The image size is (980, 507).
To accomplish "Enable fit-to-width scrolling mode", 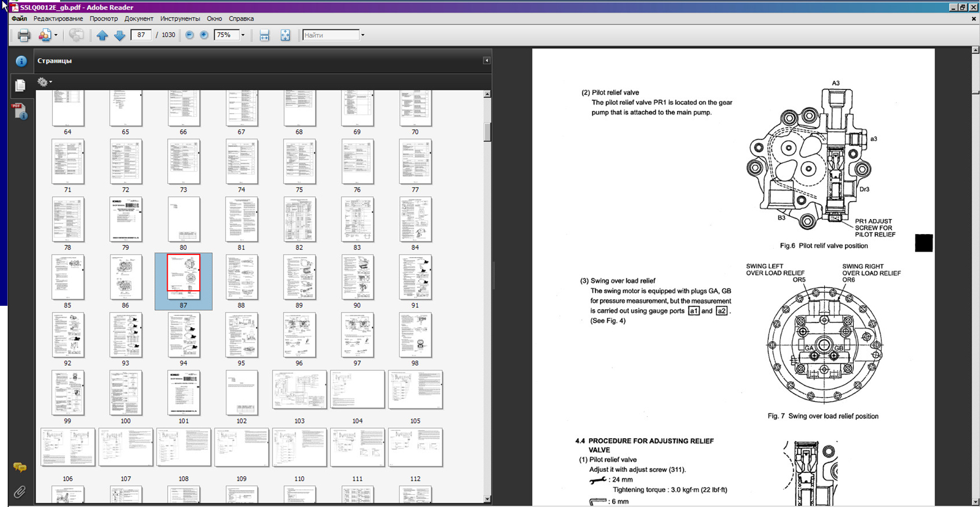I will [x=264, y=35].
